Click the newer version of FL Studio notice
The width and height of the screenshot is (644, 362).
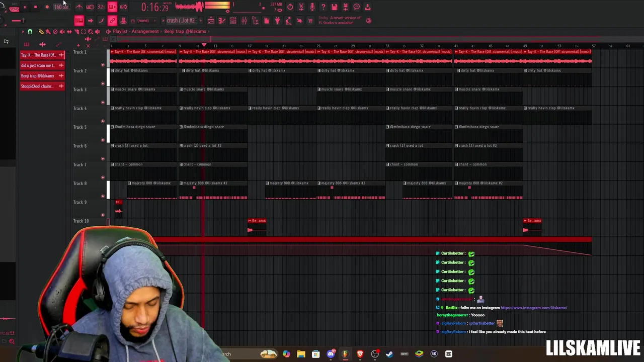pyautogui.click(x=340, y=20)
